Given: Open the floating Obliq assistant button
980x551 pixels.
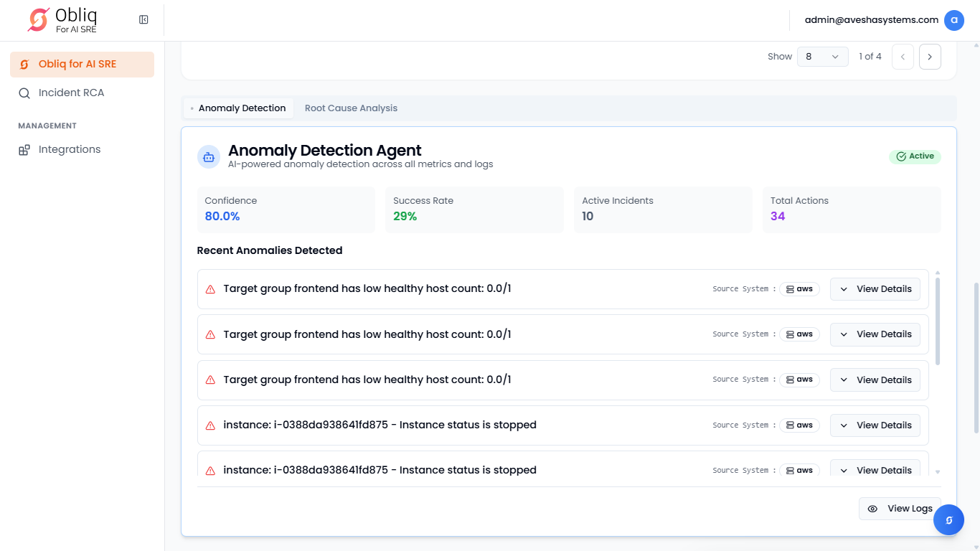Looking at the screenshot, I should click(x=948, y=519).
